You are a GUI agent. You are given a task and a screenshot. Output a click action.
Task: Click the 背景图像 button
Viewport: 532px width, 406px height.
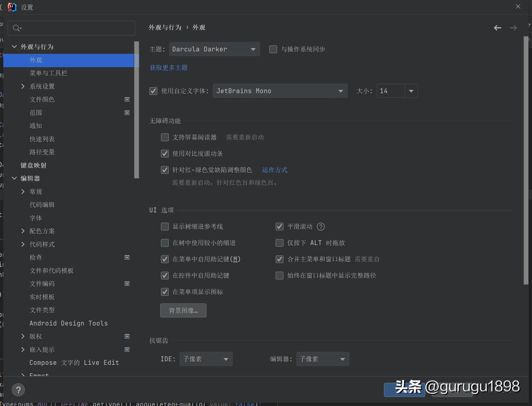tap(183, 310)
